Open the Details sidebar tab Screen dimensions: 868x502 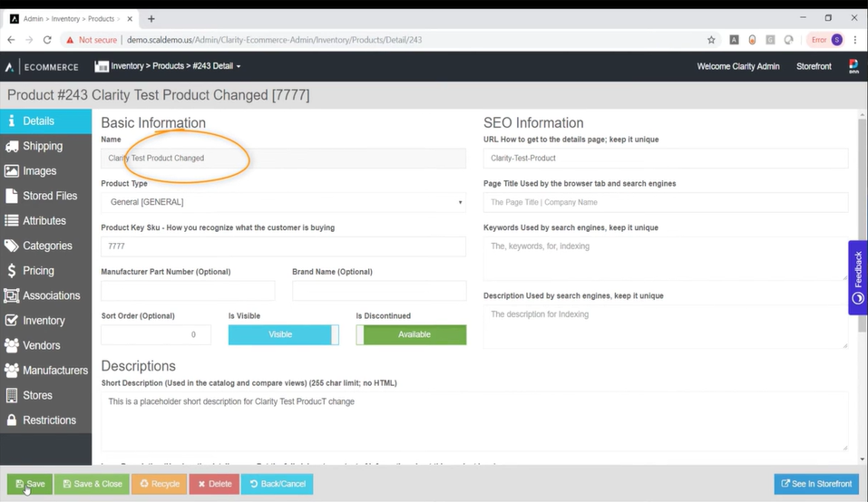click(45, 121)
